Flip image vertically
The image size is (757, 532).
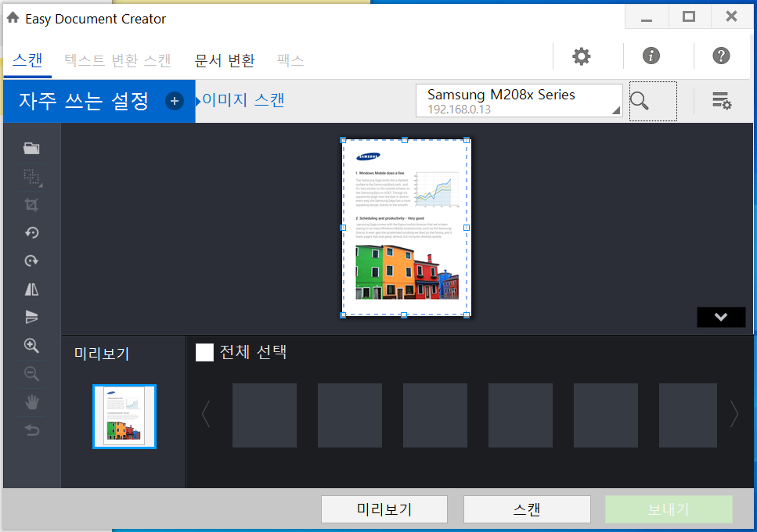coord(31,317)
